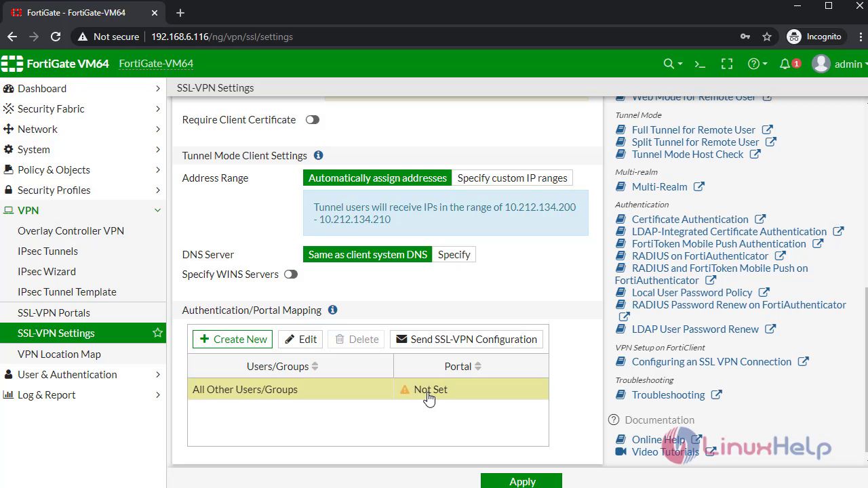
Task: Open SSL-VPN Portals page
Action: tap(54, 312)
